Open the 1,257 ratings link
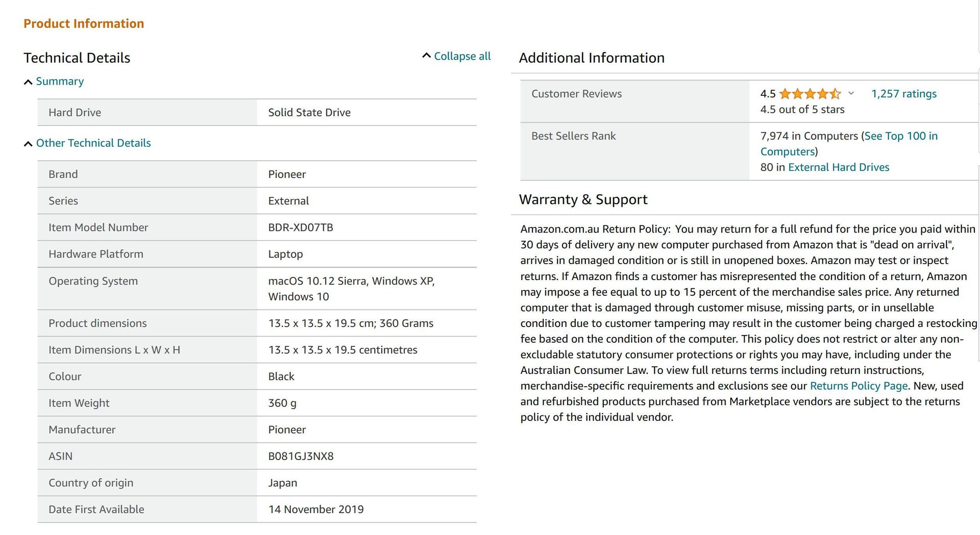 tap(903, 94)
